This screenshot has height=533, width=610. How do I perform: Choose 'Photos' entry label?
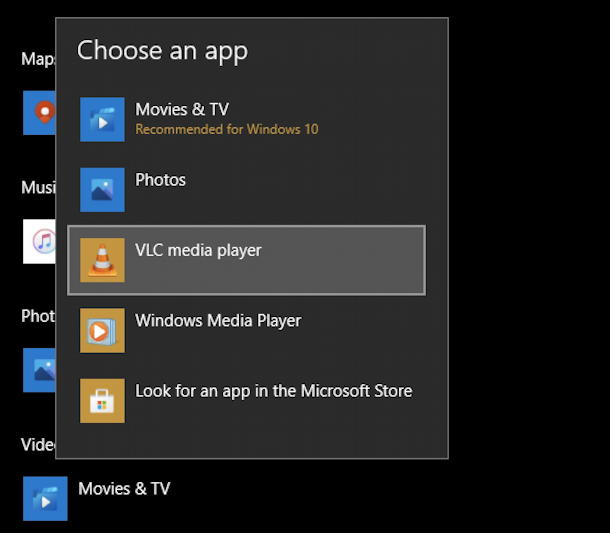click(x=160, y=180)
